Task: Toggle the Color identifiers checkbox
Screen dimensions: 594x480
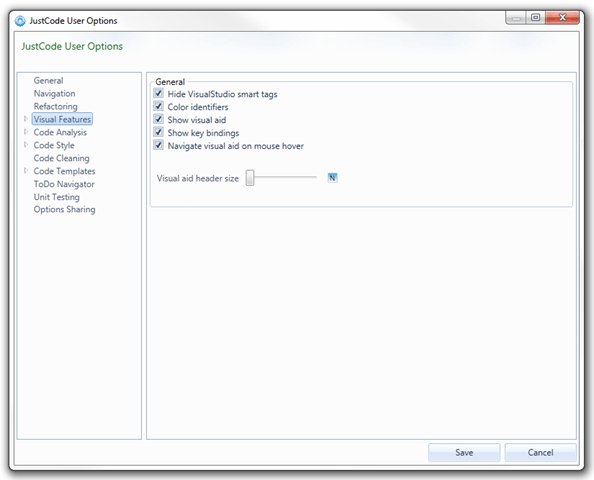Action: pos(158,106)
